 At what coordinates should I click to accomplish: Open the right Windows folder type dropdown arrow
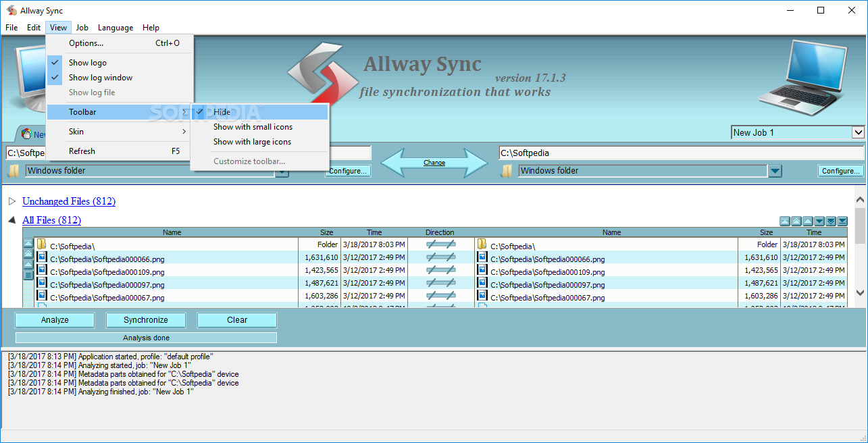point(775,171)
